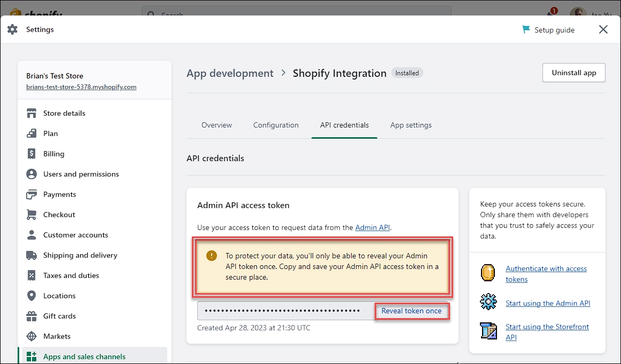
Task: Go back to App development breadcrumb
Action: tap(230, 73)
